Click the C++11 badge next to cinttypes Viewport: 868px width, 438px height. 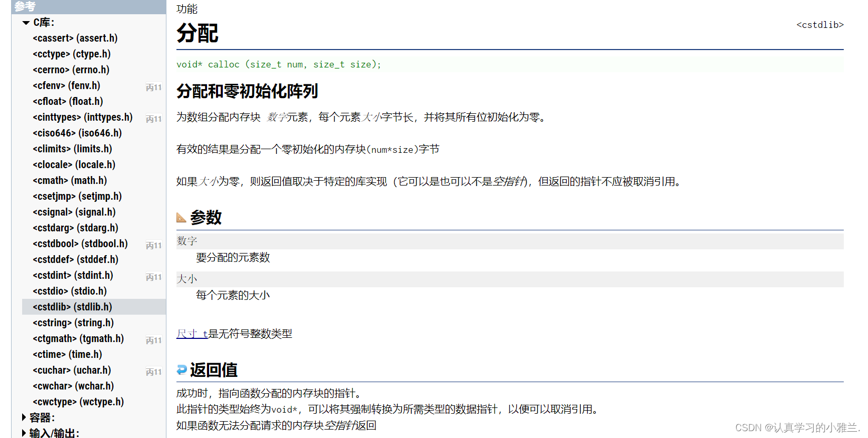[x=154, y=119]
